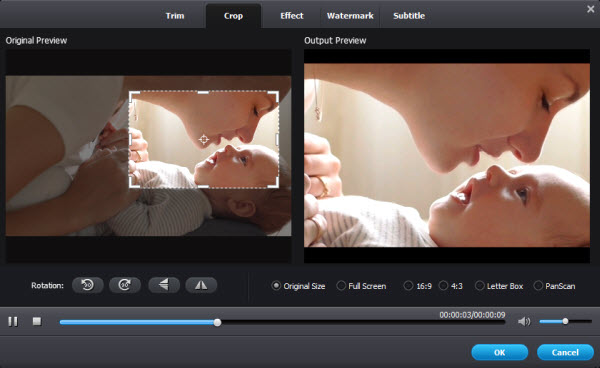Open the Crop tab

233,16
